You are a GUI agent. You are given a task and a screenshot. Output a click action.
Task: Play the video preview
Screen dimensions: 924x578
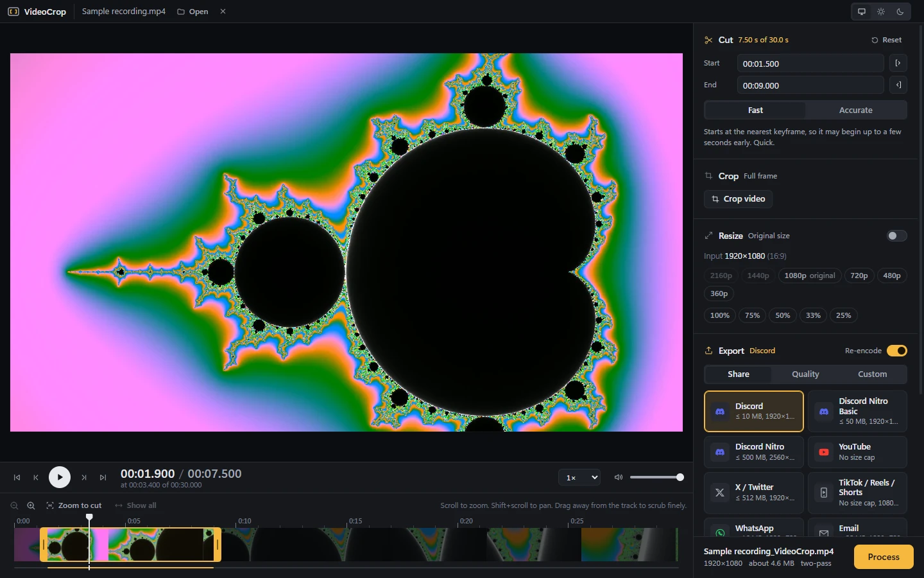point(60,477)
